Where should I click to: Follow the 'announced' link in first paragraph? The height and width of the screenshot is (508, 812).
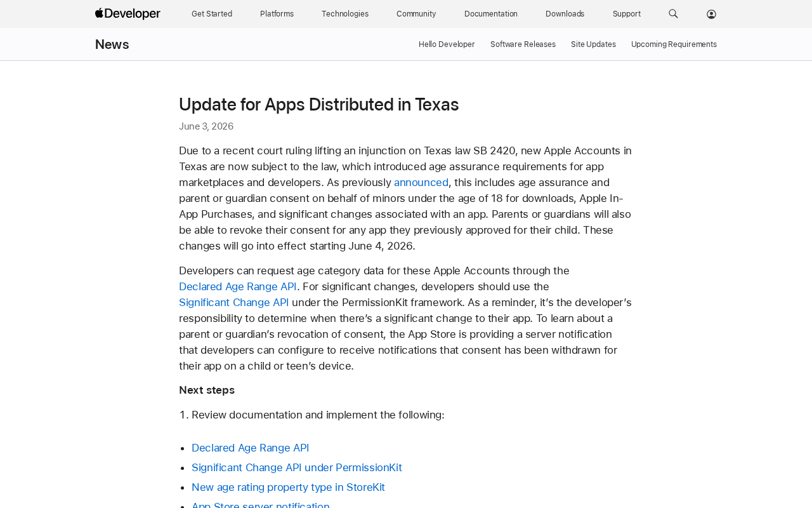(421, 182)
